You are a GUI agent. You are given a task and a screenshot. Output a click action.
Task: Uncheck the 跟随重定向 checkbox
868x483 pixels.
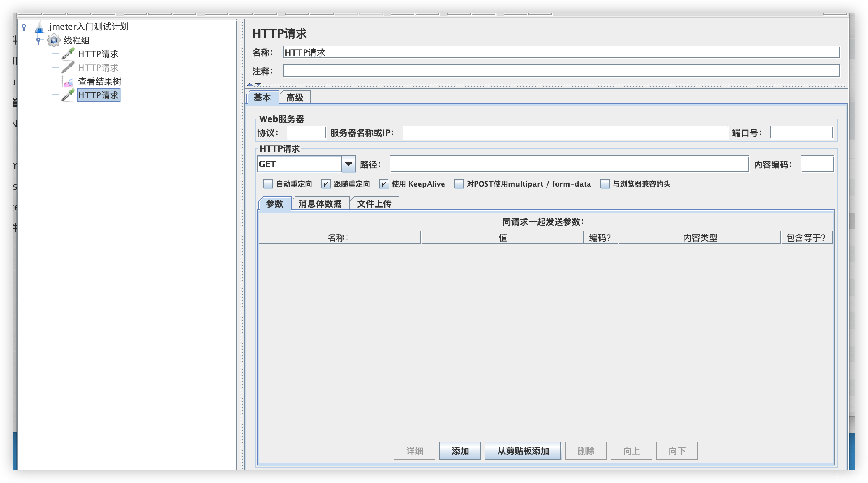(x=326, y=184)
